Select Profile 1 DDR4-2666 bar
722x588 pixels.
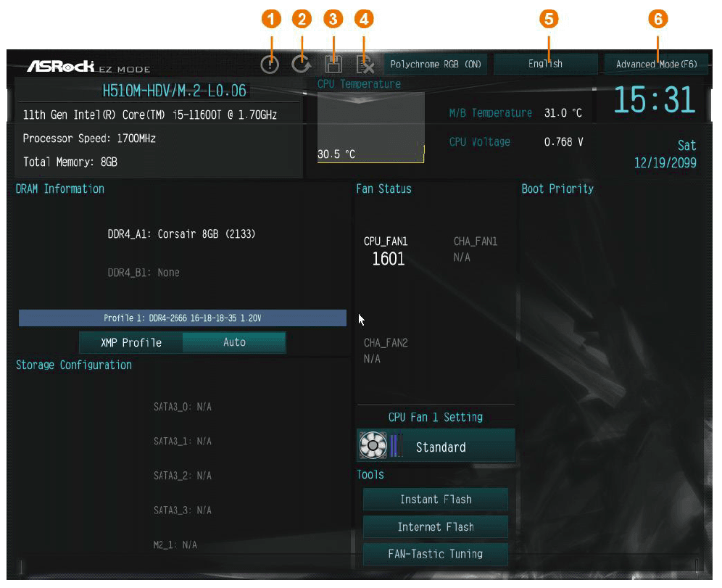coord(183,318)
